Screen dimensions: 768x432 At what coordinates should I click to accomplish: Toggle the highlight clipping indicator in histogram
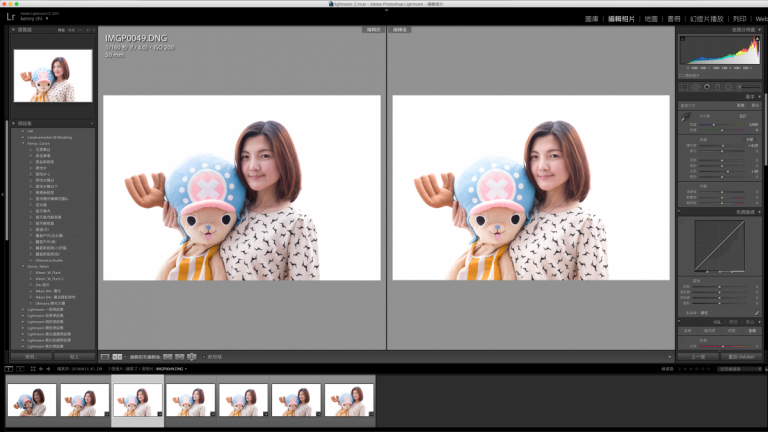point(757,39)
